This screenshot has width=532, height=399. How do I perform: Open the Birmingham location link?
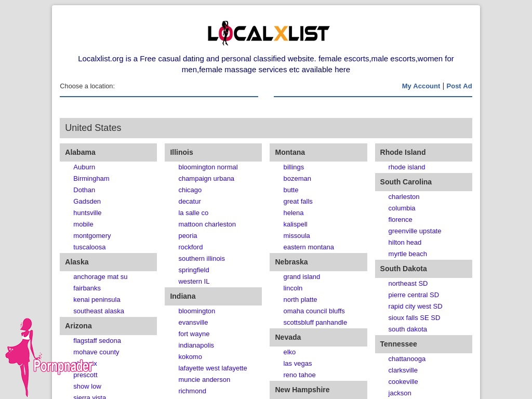[91, 179]
